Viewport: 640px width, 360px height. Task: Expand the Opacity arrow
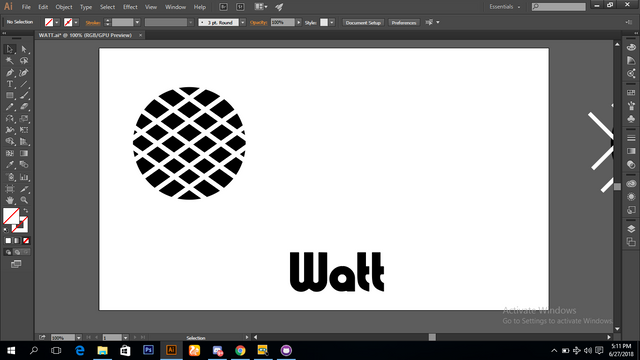[298, 22]
